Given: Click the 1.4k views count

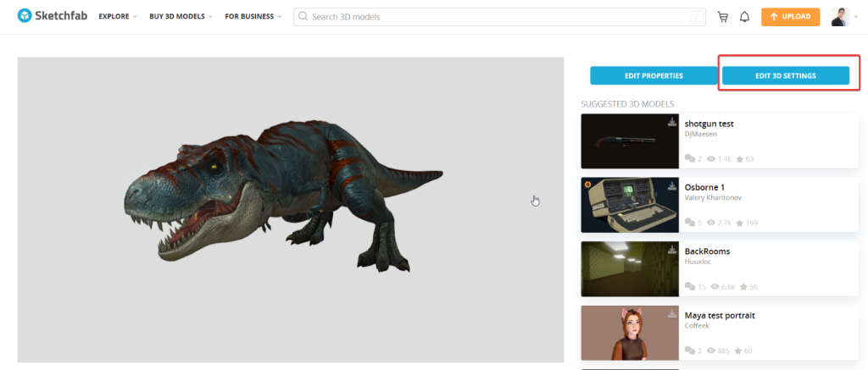Looking at the screenshot, I should (x=725, y=158).
